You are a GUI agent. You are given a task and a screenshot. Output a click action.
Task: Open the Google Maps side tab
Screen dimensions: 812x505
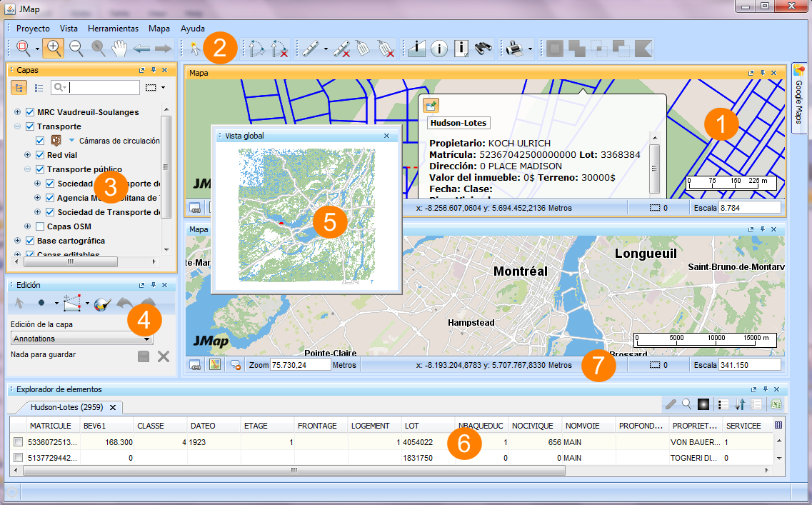799,98
